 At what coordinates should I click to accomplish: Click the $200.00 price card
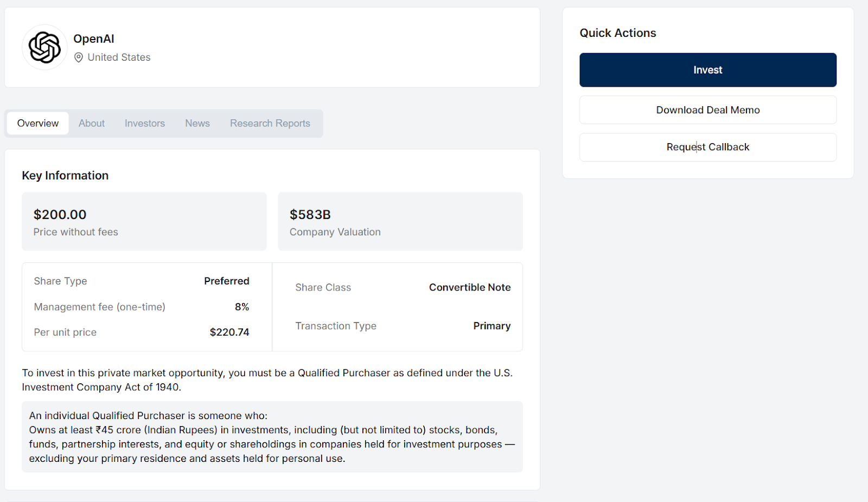[x=144, y=222]
